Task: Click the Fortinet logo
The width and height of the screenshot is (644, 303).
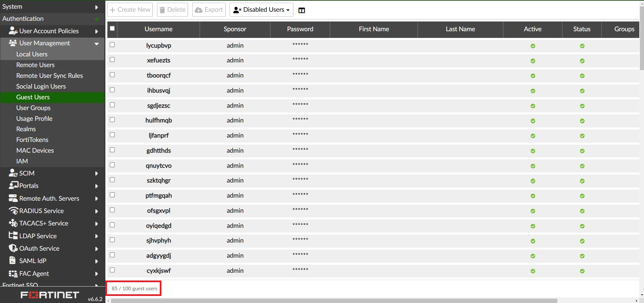Action: pos(50,295)
